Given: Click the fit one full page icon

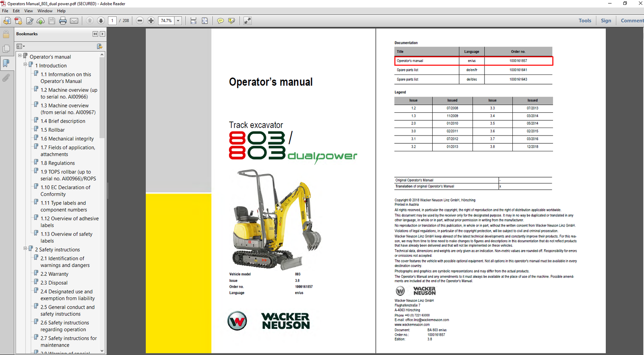Looking at the screenshot, I should click(x=204, y=21).
